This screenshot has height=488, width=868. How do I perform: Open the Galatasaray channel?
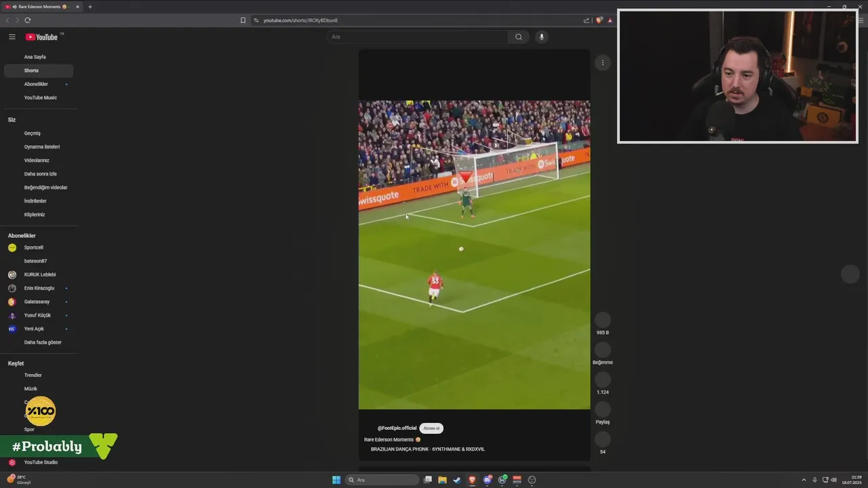[37, 302]
